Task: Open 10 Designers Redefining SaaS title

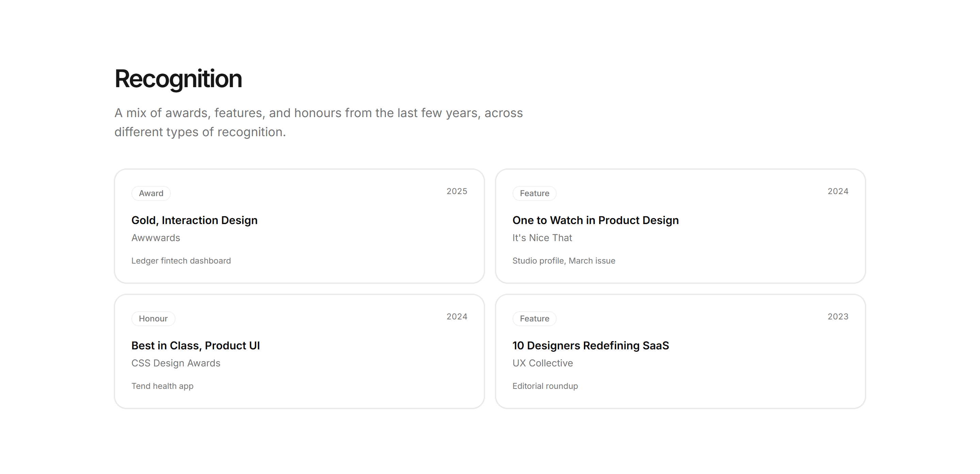Action: click(x=590, y=345)
